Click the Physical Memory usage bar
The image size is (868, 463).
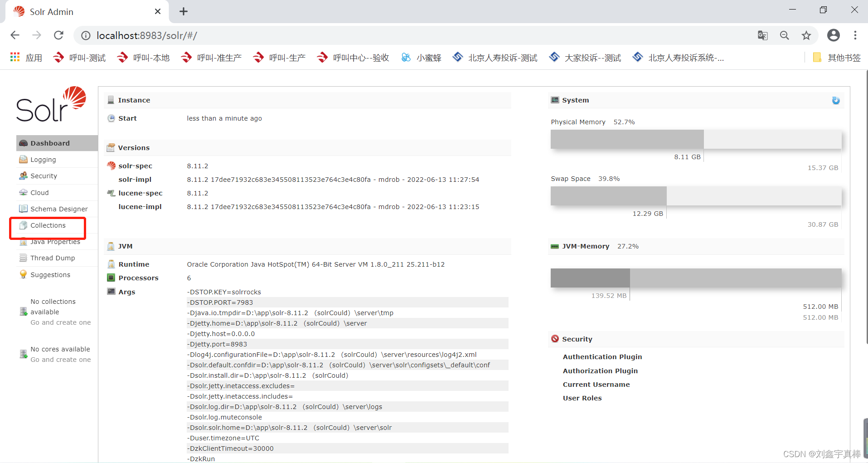696,139
